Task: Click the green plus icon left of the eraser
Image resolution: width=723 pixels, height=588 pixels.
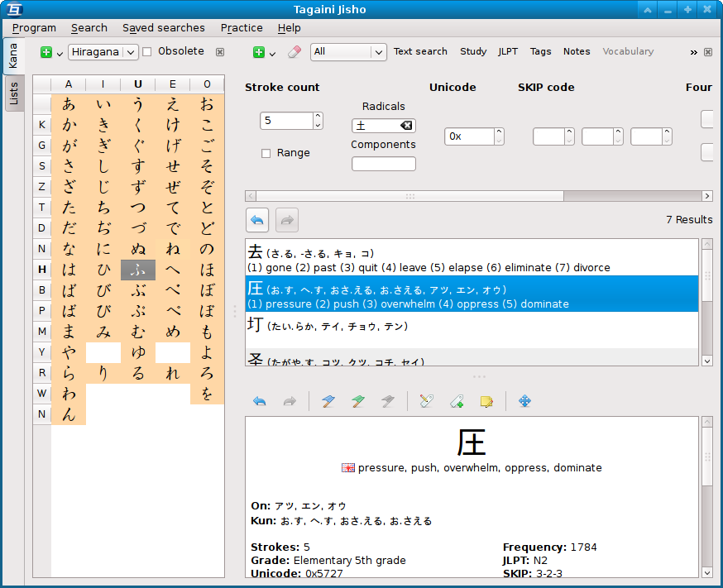Action: click(259, 52)
